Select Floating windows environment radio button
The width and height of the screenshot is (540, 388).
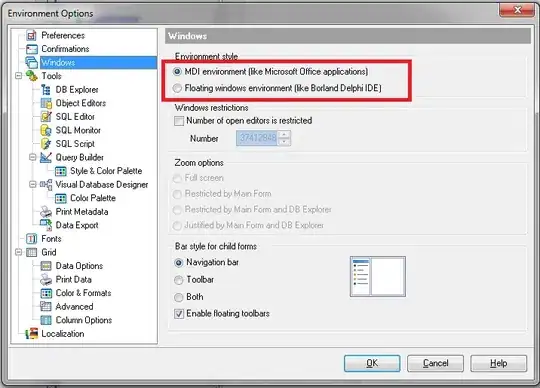point(177,88)
